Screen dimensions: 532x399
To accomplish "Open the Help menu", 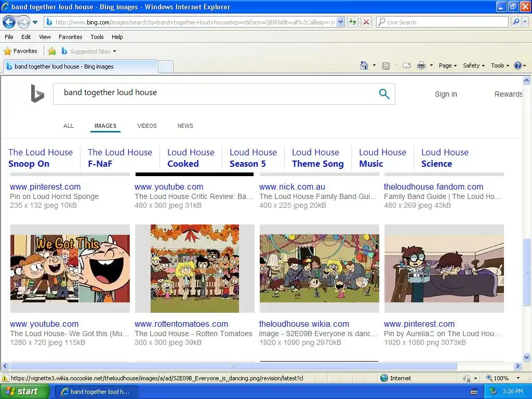I will (x=117, y=37).
